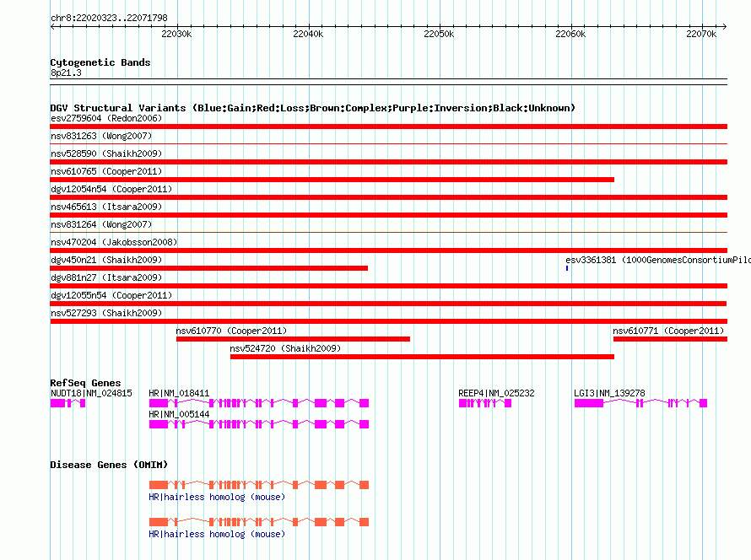Open the nsv527293 (Shaikh2009) variant label

point(106,313)
